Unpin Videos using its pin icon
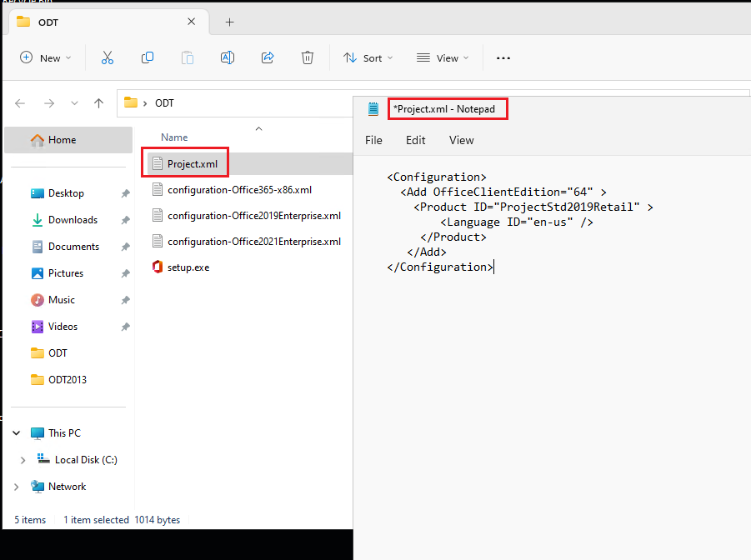 (125, 327)
